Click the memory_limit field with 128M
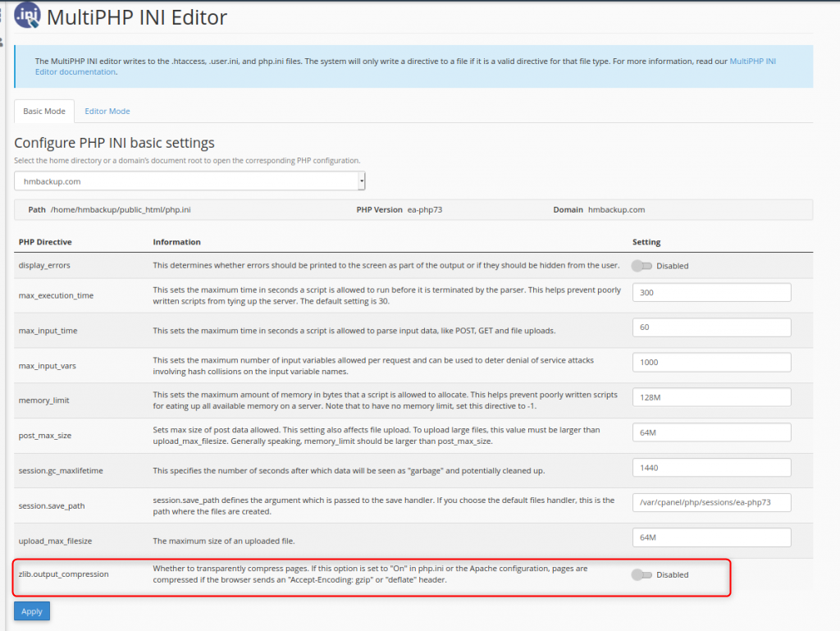The image size is (840, 631). (711, 397)
